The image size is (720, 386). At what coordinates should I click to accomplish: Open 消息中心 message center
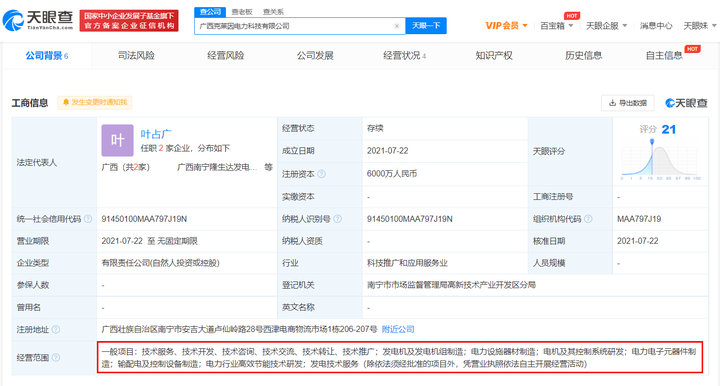656,26
